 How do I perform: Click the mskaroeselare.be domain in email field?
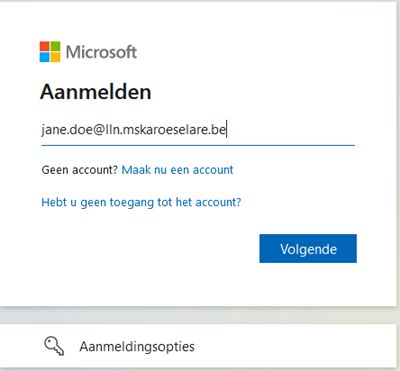pyautogui.click(x=174, y=129)
